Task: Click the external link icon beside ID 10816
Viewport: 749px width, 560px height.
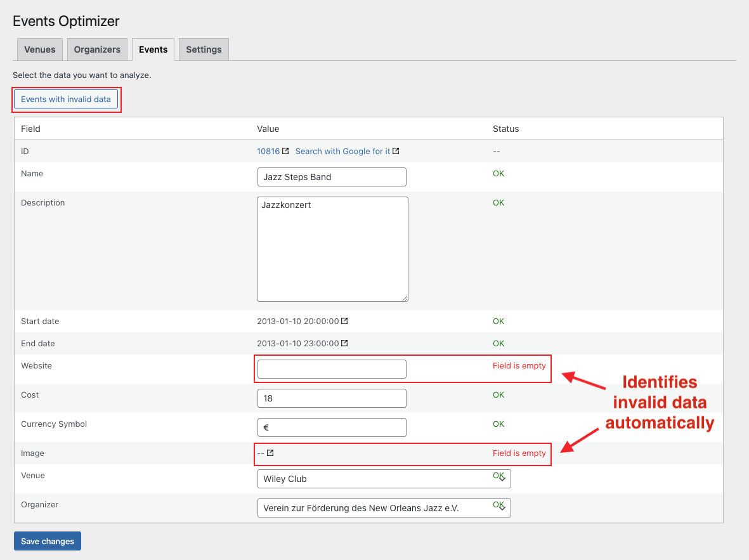Action: (286, 151)
